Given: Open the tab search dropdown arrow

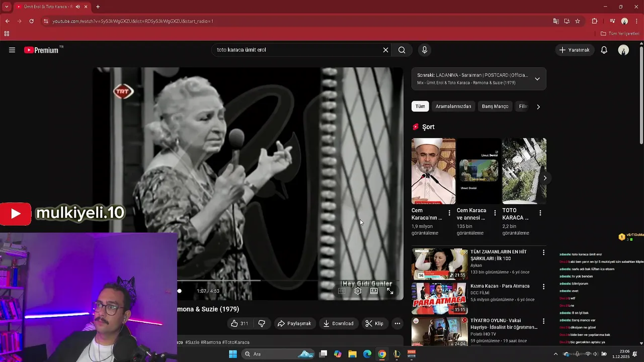Looking at the screenshot, I should coord(7,7).
